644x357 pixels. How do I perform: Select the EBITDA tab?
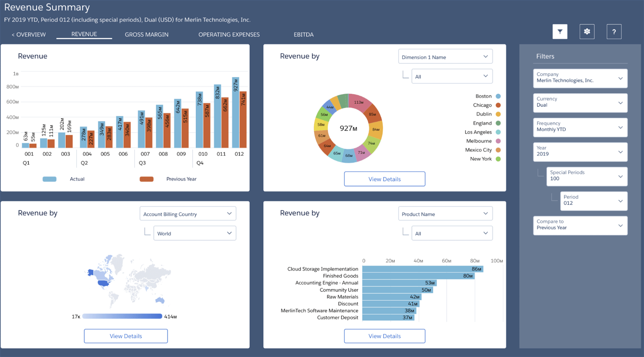(x=303, y=34)
